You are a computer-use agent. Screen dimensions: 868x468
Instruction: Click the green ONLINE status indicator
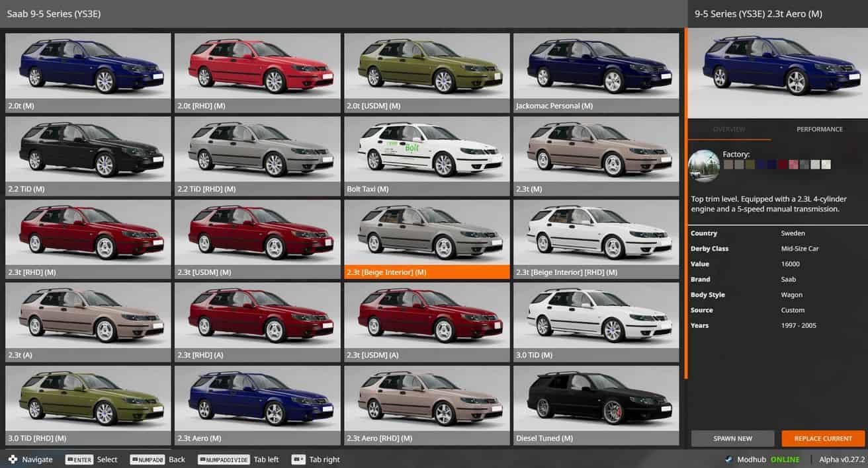[x=785, y=459]
